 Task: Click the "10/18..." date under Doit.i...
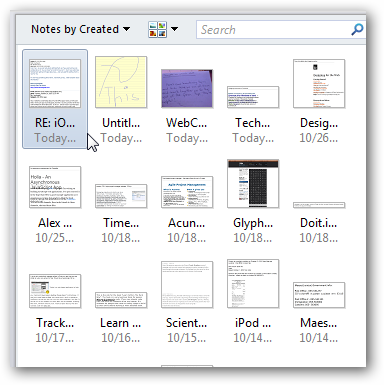click(x=319, y=238)
